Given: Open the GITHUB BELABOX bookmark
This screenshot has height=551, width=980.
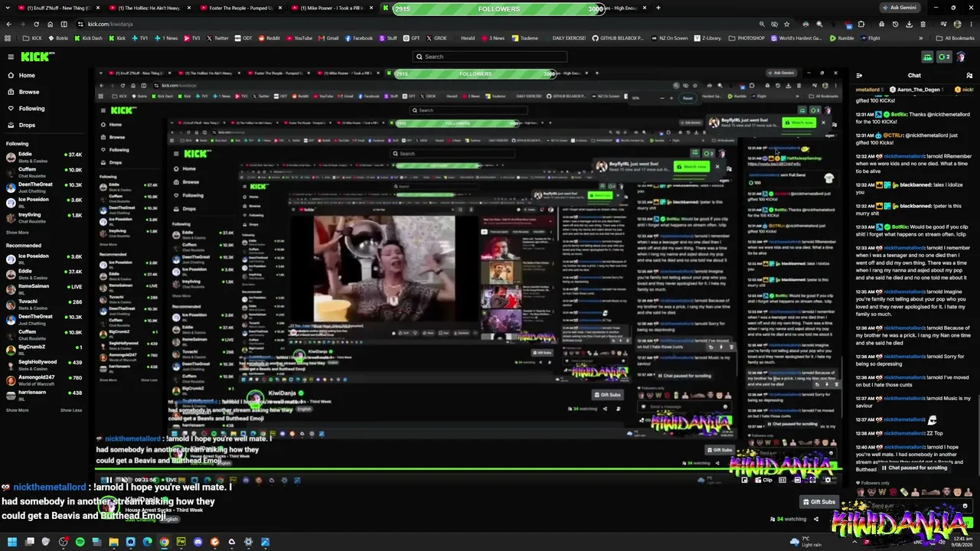Looking at the screenshot, I should [618, 38].
